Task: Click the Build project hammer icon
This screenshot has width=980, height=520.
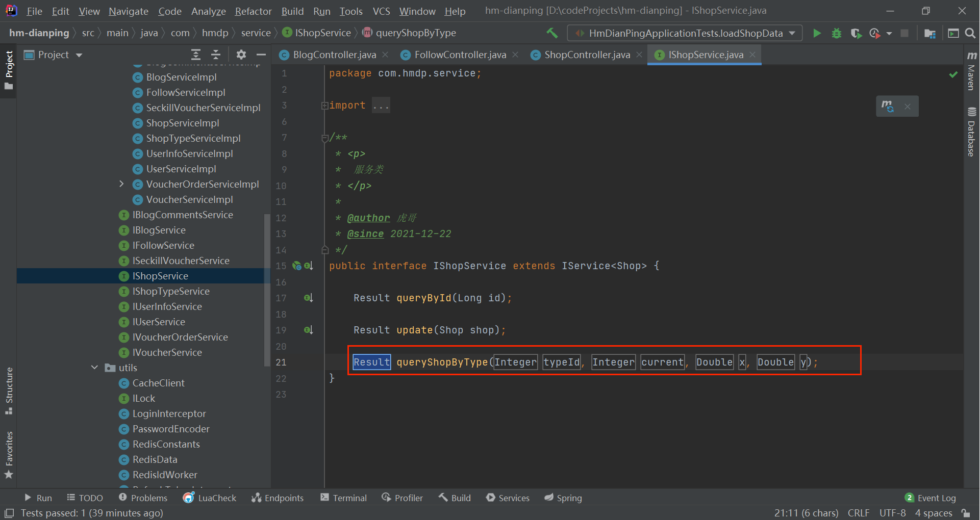Action: (552, 33)
